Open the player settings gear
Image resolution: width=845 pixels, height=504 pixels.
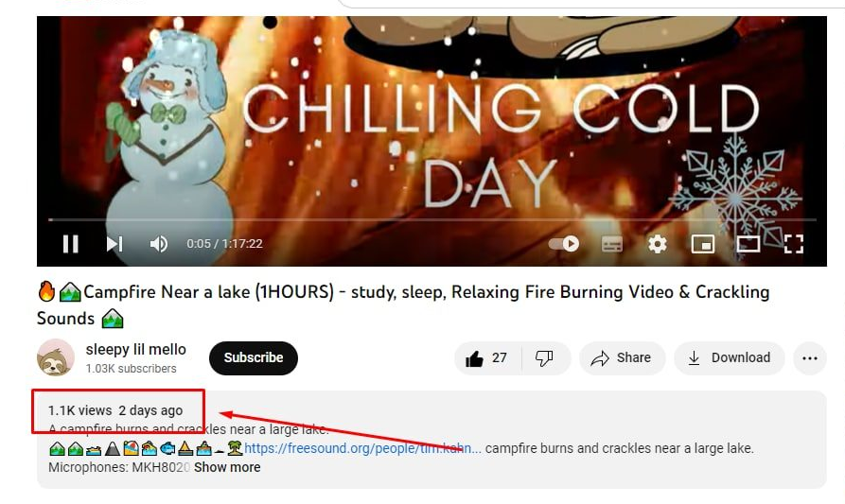(657, 244)
